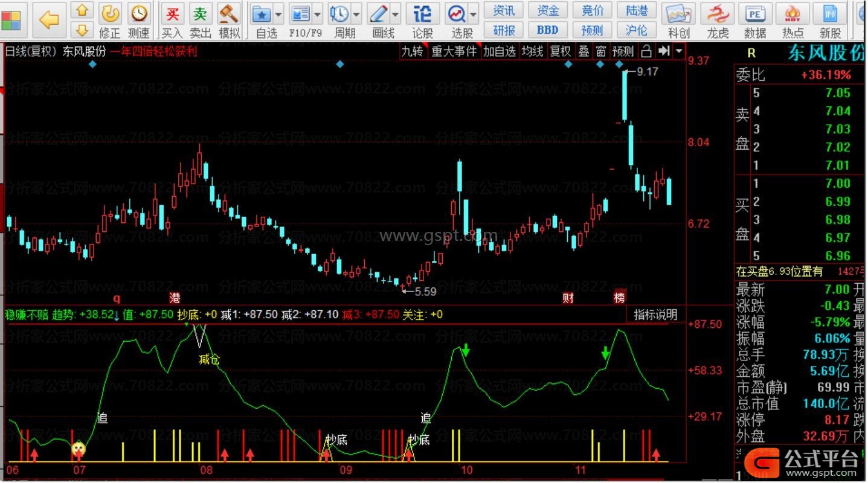
Task: Click the 研报 button
Action: tap(504, 30)
